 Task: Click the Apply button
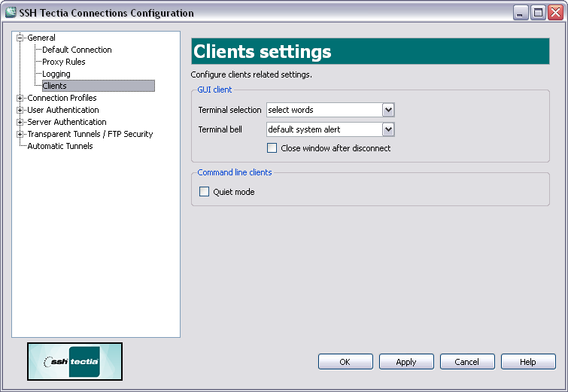(x=406, y=362)
